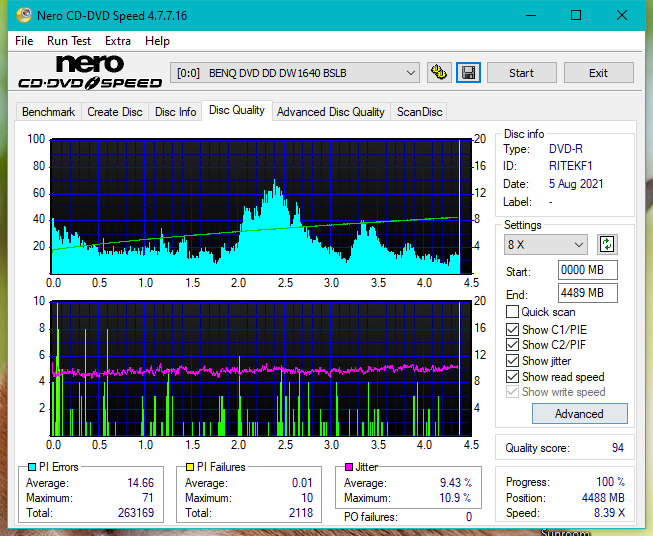This screenshot has width=653, height=536.
Task: Click Jitter average 9.43 % value
Action: click(x=456, y=483)
